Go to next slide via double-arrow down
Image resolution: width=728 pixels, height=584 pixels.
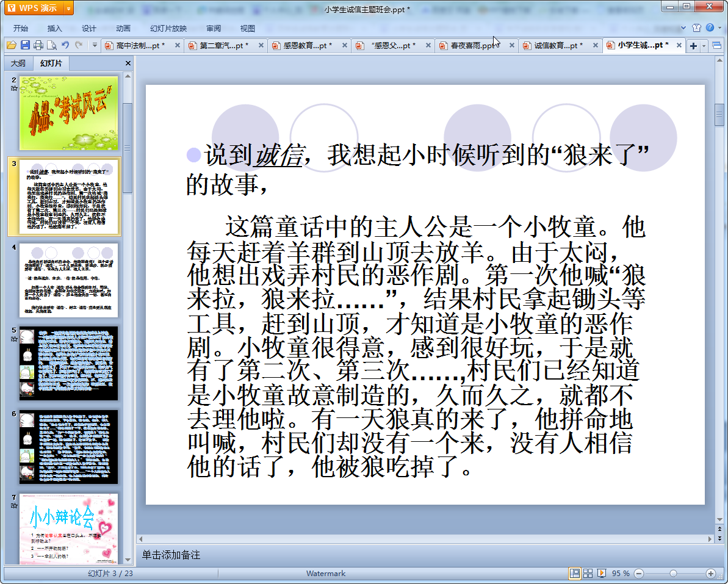719,538
